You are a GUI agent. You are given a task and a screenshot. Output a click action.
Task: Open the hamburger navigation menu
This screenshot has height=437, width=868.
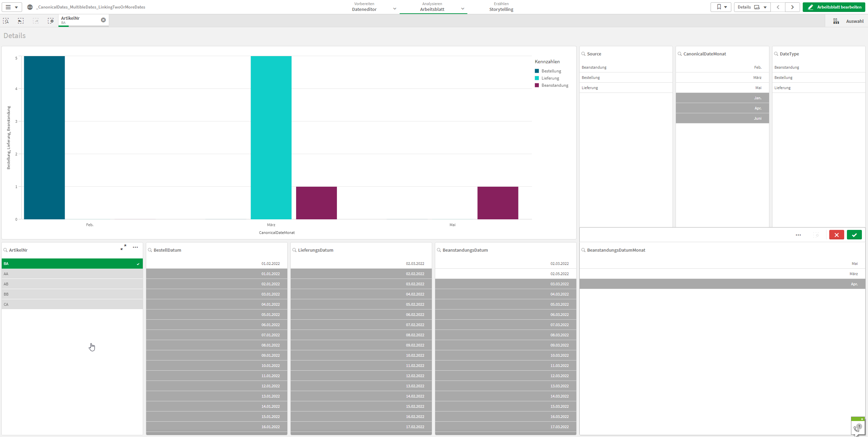pyautogui.click(x=12, y=7)
